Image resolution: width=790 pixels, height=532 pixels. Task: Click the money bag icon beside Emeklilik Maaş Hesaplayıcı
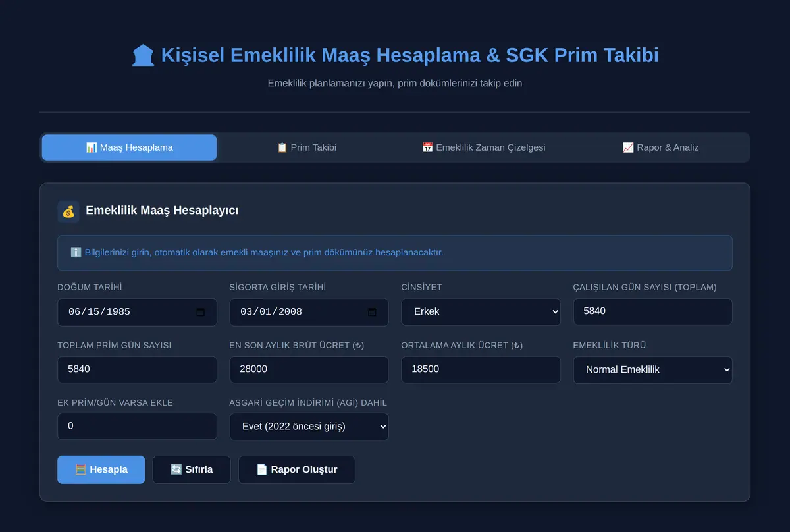click(x=68, y=211)
